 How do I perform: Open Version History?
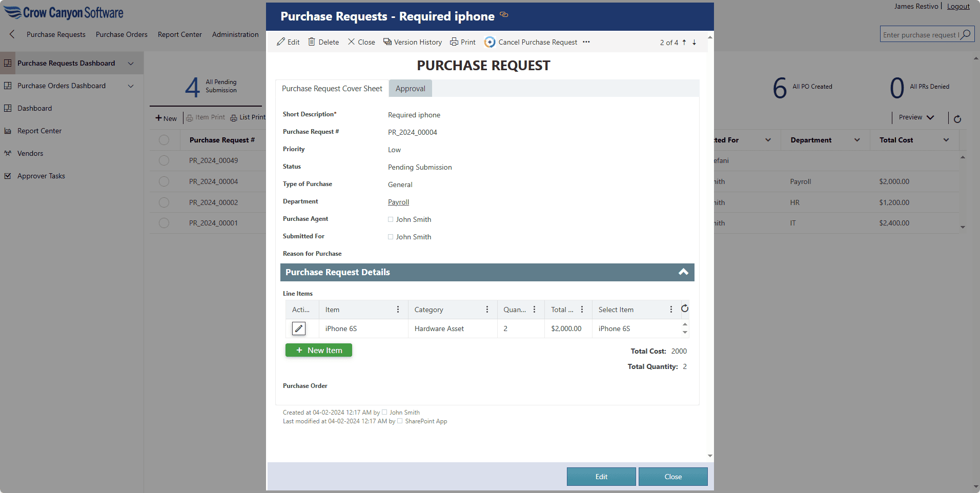pyautogui.click(x=413, y=42)
